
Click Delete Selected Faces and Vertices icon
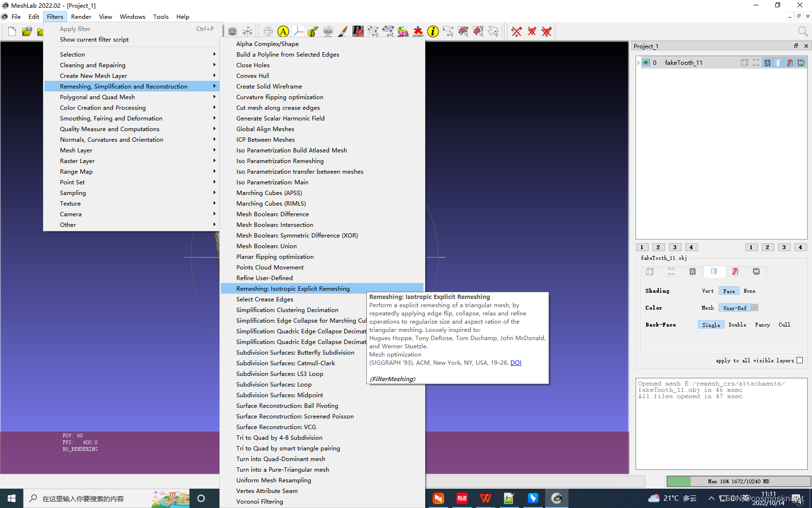tap(547, 31)
